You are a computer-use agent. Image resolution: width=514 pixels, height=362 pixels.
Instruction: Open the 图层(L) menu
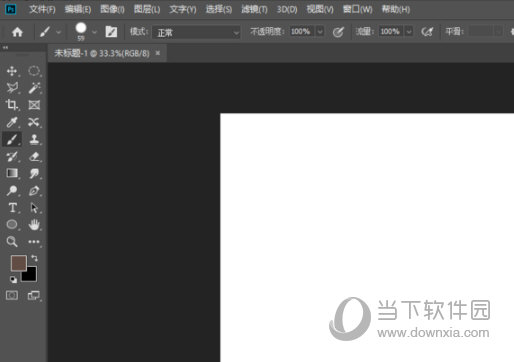tap(147, 9)
